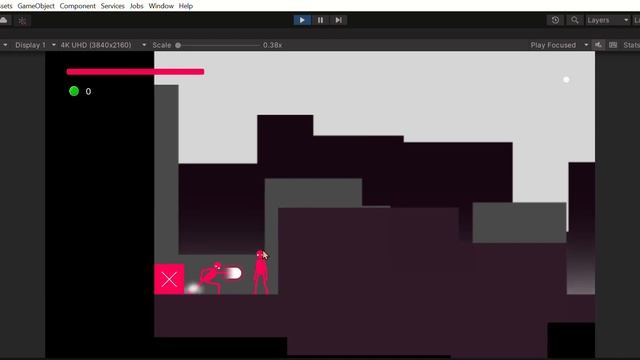The image size is (640, 360).
Task: Step forward one frame
Action: pos(338,20)
